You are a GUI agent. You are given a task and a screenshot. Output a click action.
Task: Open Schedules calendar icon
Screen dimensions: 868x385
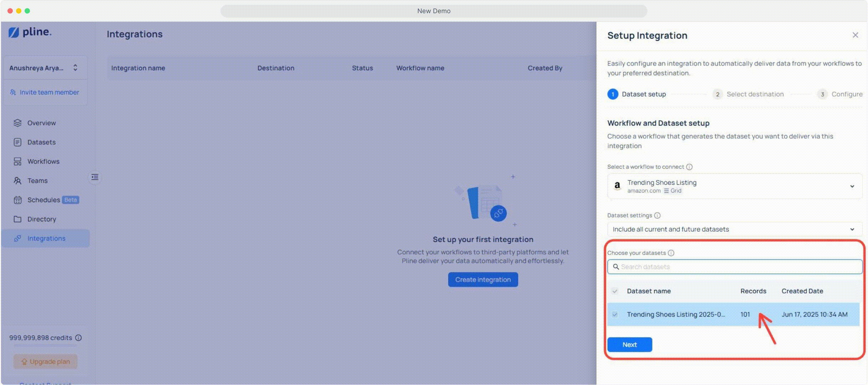point(17,200)
